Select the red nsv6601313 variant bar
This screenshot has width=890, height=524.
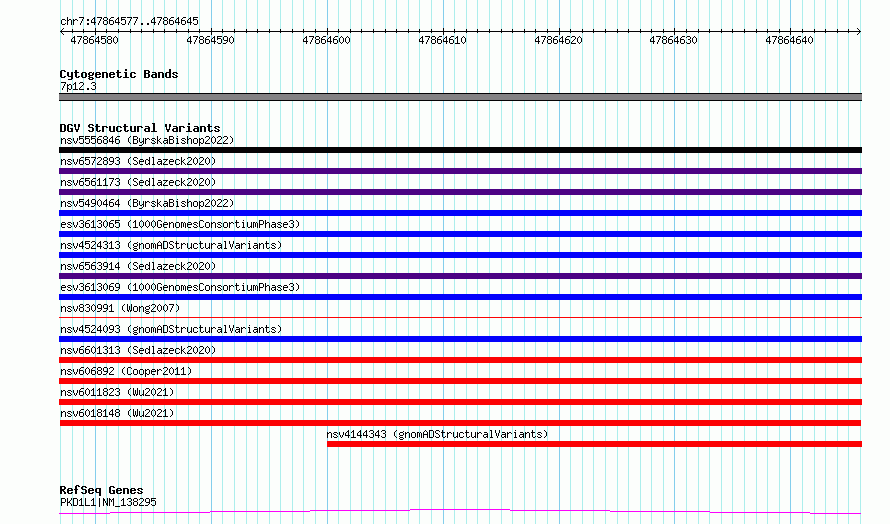[460, 360]
